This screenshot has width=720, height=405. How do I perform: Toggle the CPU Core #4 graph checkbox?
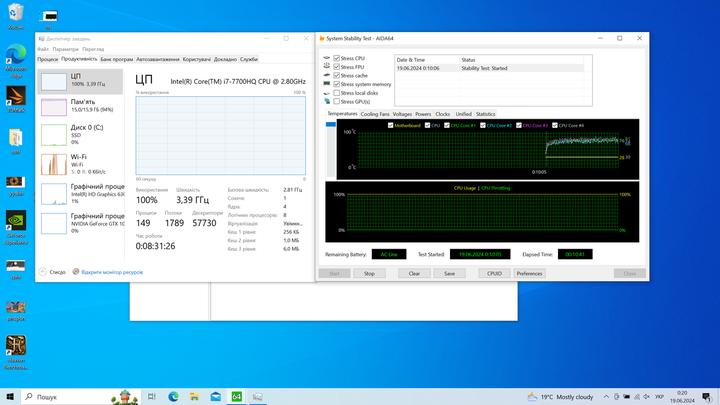pos(555,125)
